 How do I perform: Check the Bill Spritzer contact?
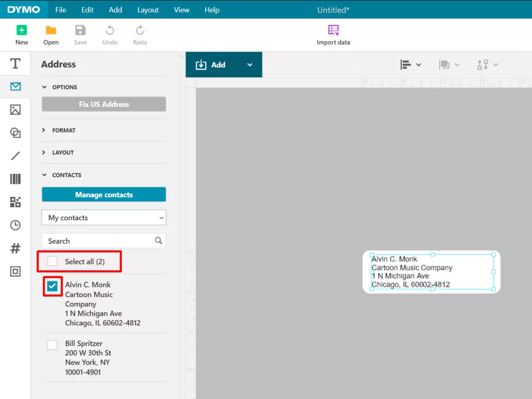pyautogui.click(x=52, y=345)
